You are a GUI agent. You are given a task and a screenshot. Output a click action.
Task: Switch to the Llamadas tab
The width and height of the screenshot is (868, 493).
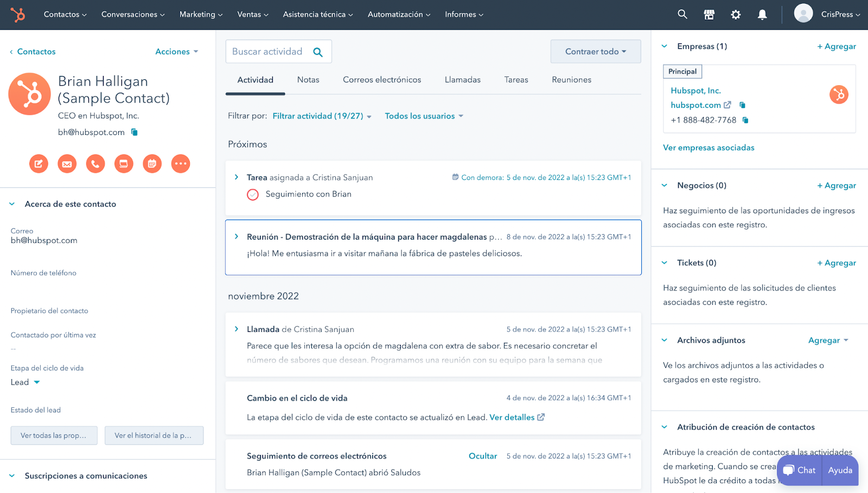click(463, 80)
